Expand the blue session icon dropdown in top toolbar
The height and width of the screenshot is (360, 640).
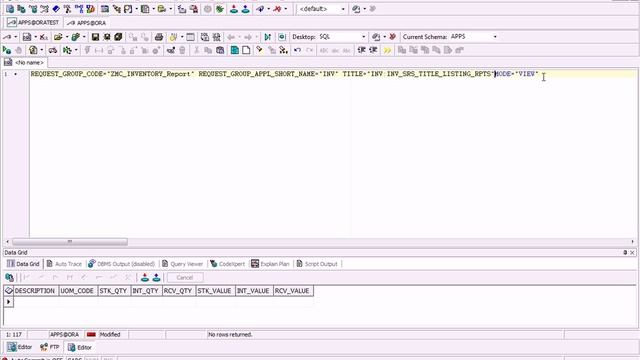point(268,9)
